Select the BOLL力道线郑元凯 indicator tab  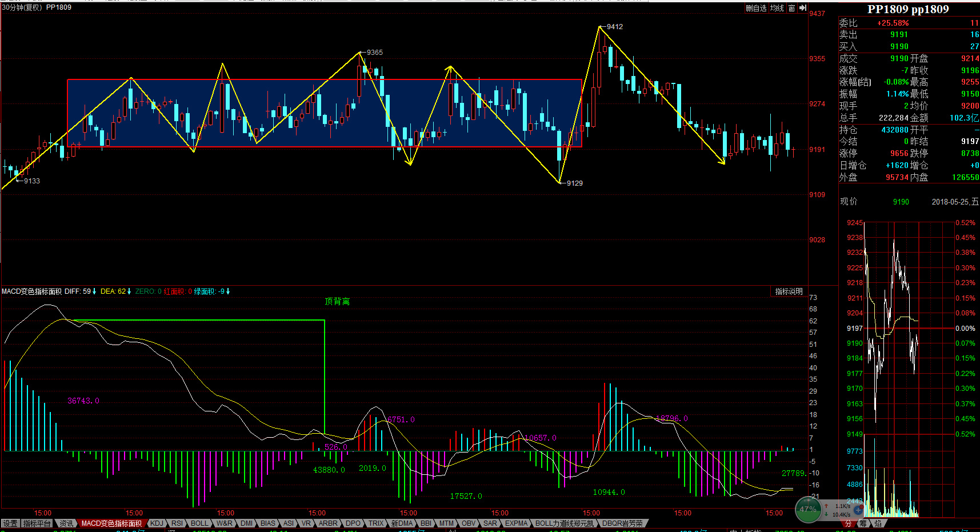point(564,523)
